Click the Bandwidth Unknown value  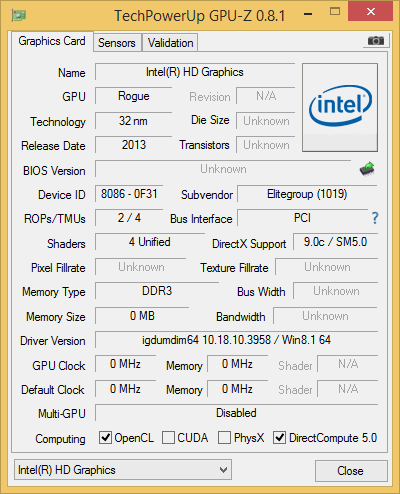(325, 315)
